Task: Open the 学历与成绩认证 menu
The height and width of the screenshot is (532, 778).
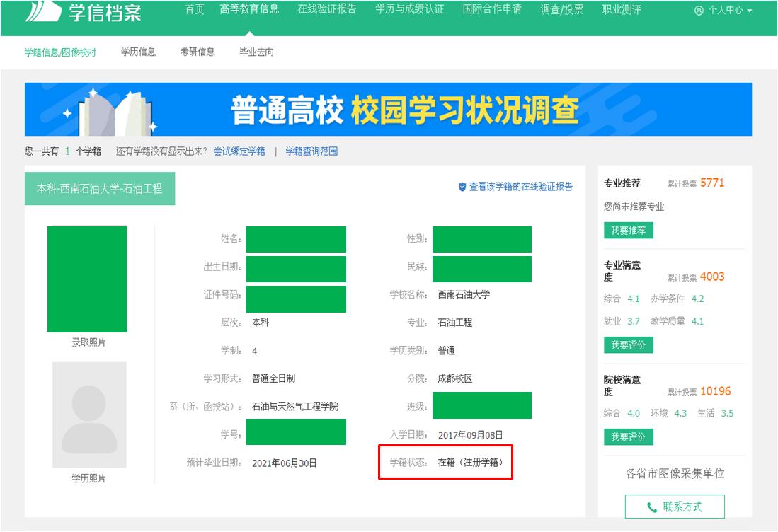Action: point(410,9)
